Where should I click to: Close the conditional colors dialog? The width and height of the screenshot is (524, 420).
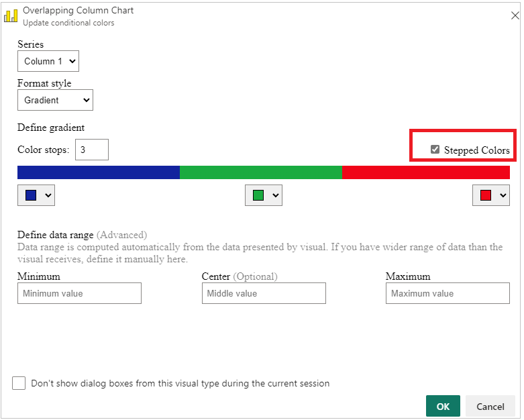point(515,15)
